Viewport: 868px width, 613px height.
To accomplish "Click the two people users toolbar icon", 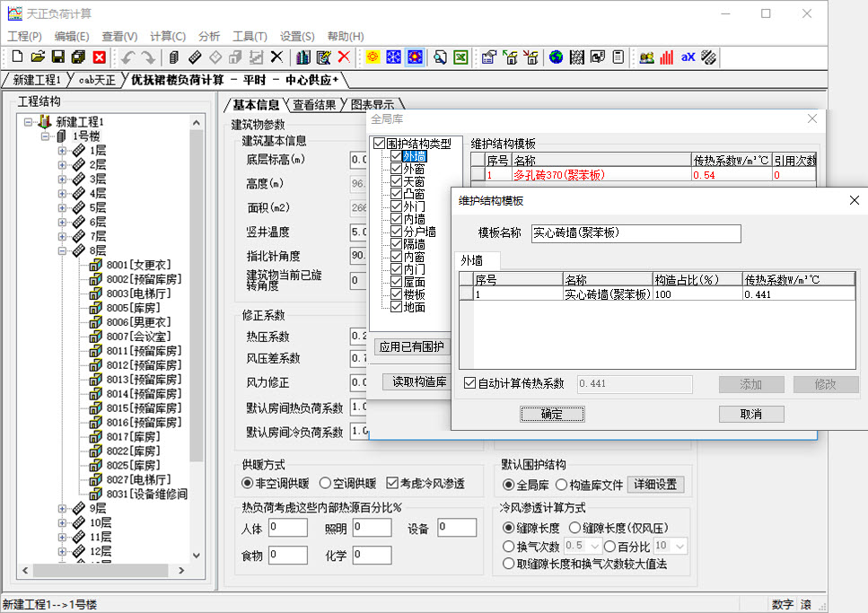I will [646, 57].
